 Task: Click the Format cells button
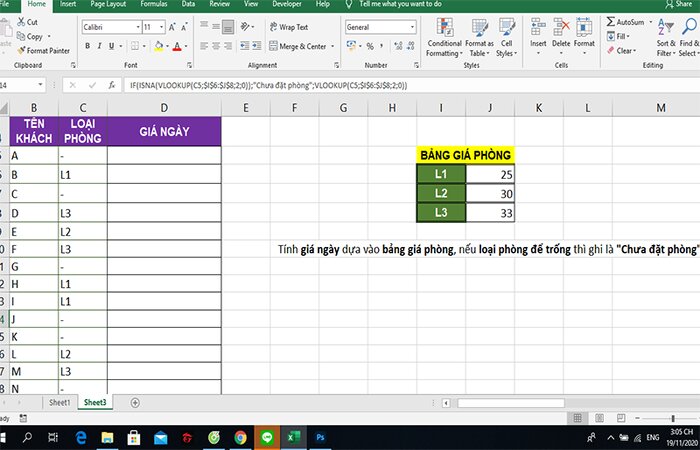pyautogui.click(x=584, y=37)
